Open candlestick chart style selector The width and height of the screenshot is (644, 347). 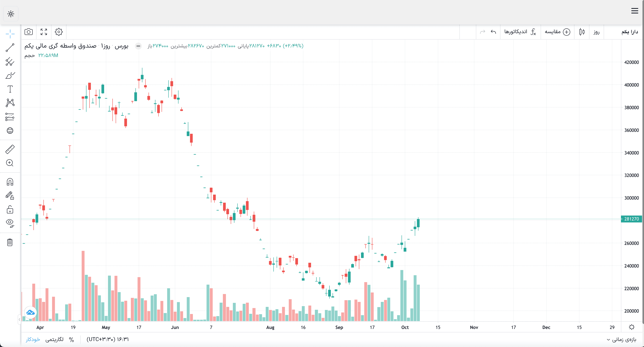(x=582, y=32)
